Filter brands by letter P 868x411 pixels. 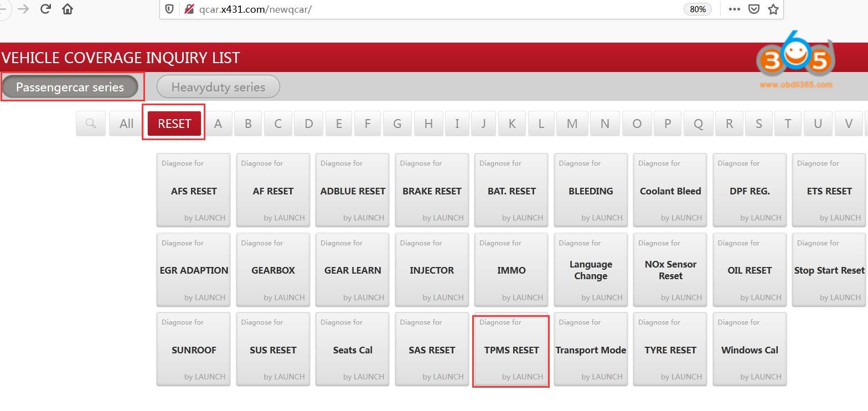click(668, 124)
